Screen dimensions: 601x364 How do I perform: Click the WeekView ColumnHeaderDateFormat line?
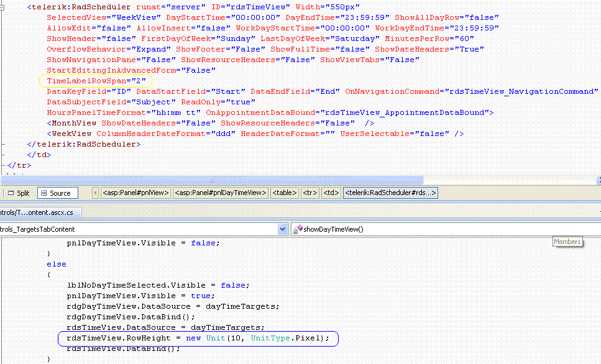click(255, 134)
